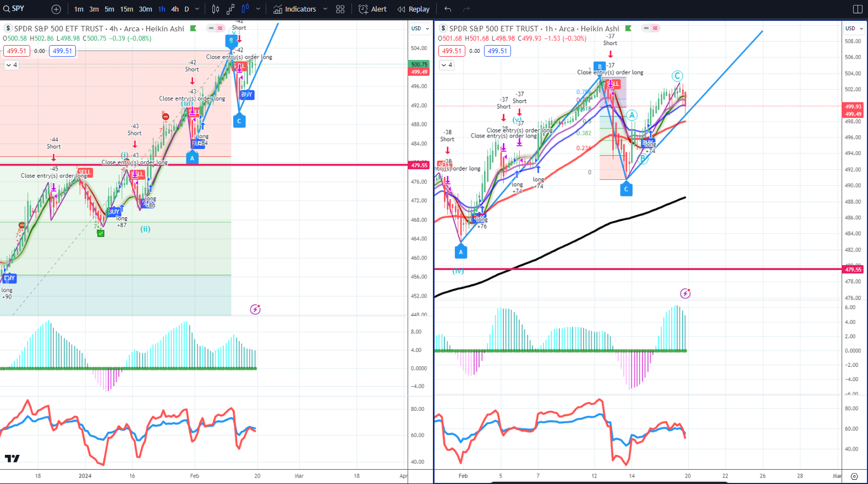Screen dimensions: 868x484
Task: Select the 15m interval
Action: coord(127,9)
